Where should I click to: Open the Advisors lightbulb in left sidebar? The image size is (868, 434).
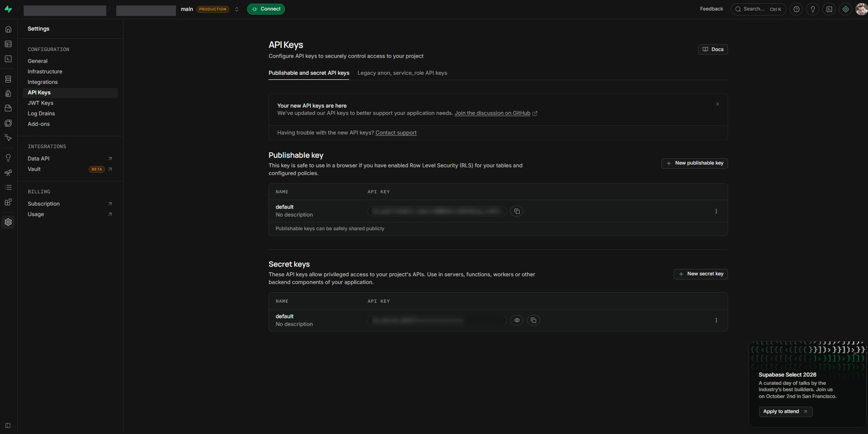pyautogui.click(x=8, y=158)
